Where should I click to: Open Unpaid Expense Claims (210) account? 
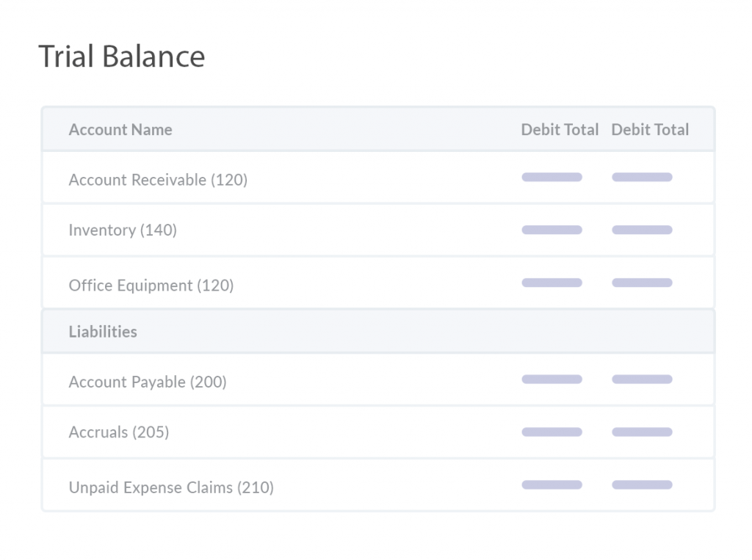point(378,485)
